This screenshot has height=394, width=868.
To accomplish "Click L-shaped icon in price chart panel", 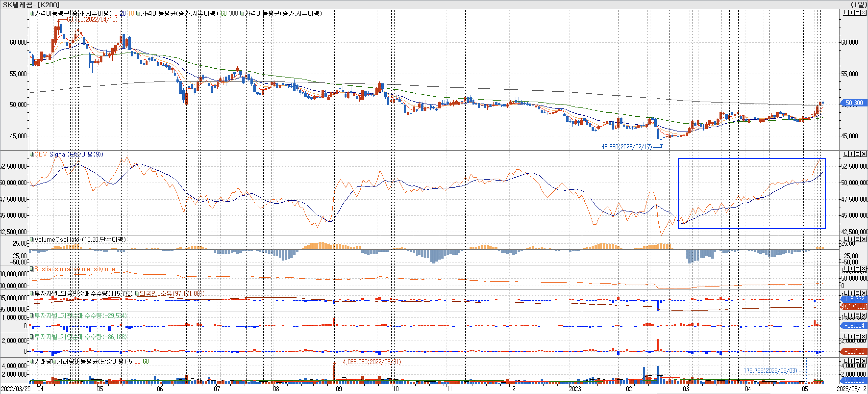I will 846,13.
